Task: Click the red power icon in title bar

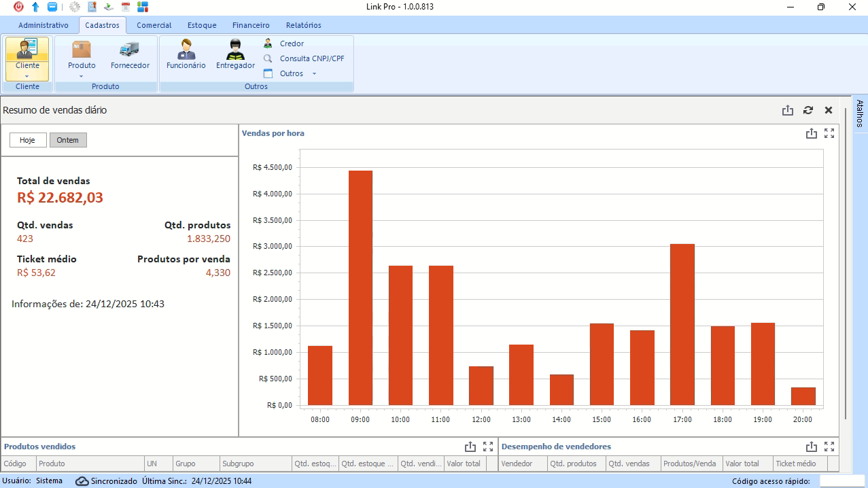Action: (18, 7)
